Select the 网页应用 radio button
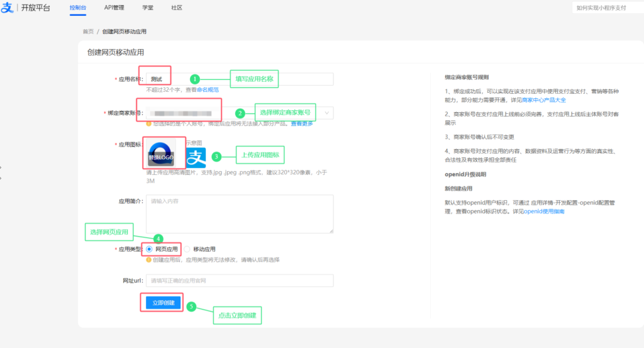This screenshot has width=644, height=348. 149,249
